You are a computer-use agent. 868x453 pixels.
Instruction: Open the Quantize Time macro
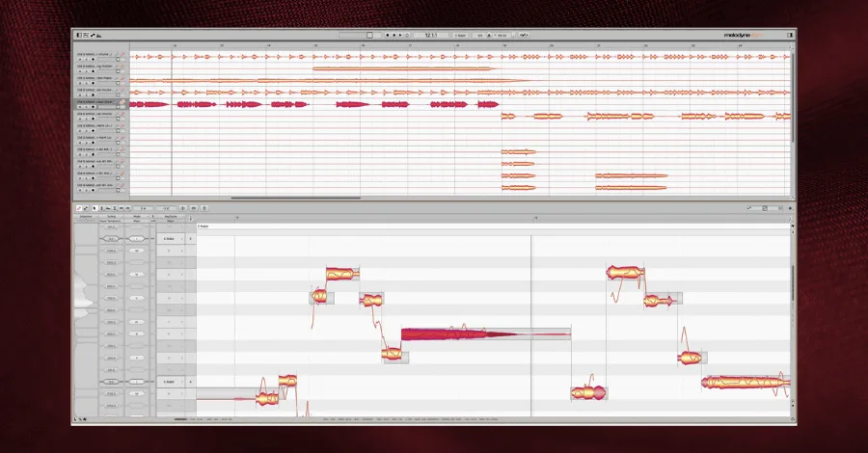pyautogui.click(x=194, y=208)
